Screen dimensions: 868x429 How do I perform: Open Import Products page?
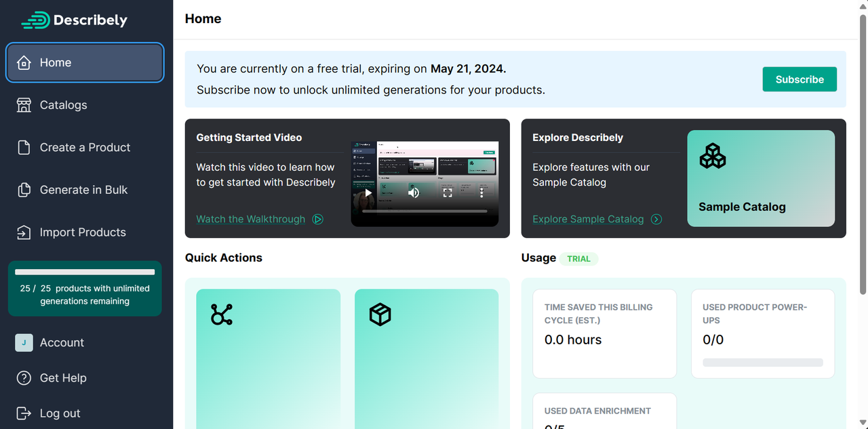tap(85, 232)
